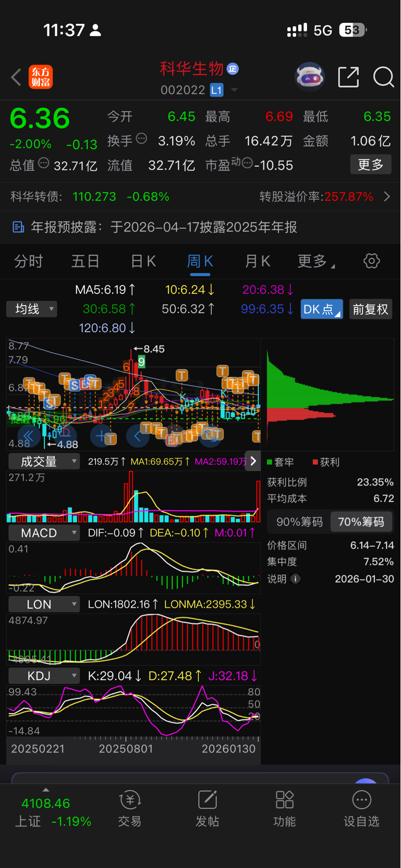Move chart left with single-chevron button
This screenshot has width=401, height=868.
(137, 436)
